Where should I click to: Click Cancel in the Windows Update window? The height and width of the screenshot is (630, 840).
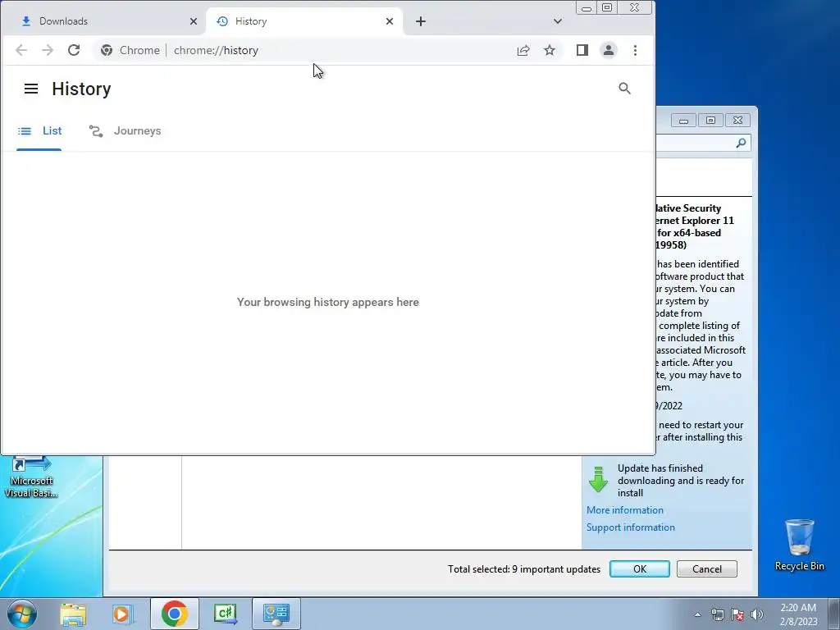coord(706,569)
